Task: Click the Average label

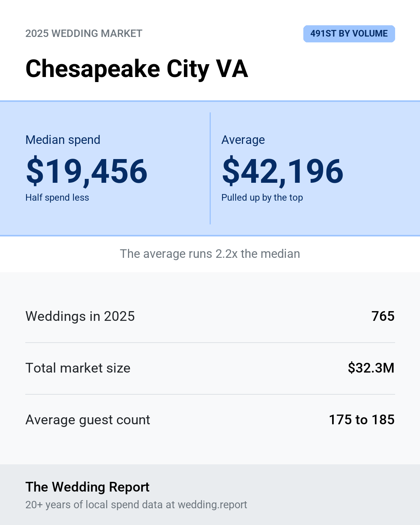Action: coord(243,140)
